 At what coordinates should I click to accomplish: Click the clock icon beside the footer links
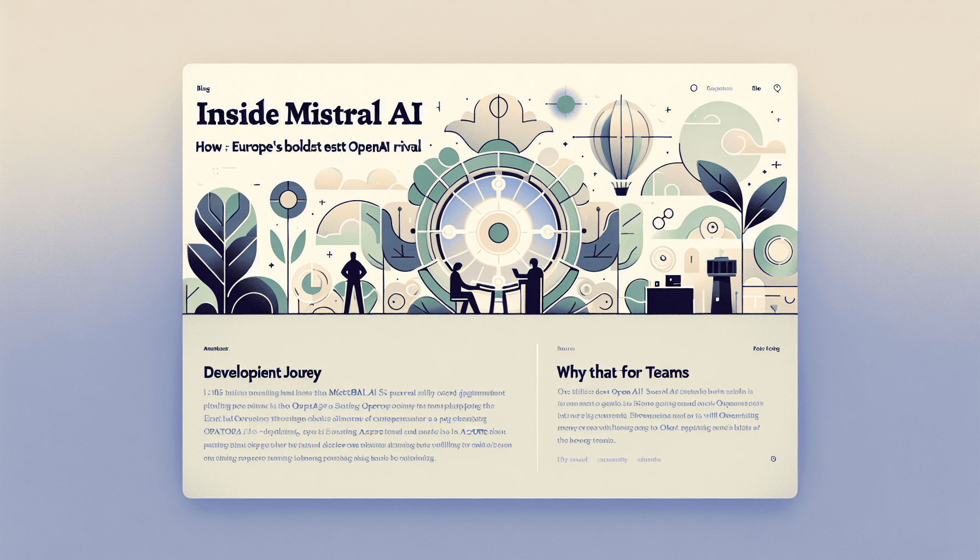773,459
